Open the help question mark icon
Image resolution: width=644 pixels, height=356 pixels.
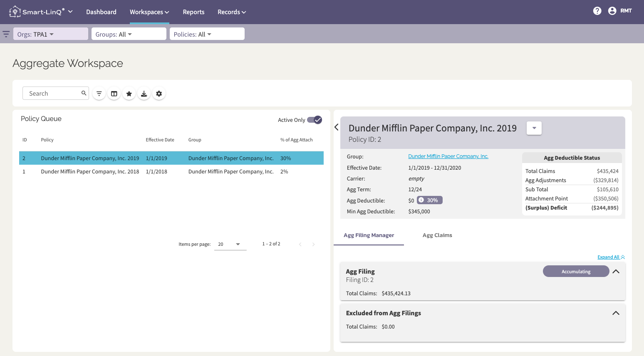click(x=597, y=11)
